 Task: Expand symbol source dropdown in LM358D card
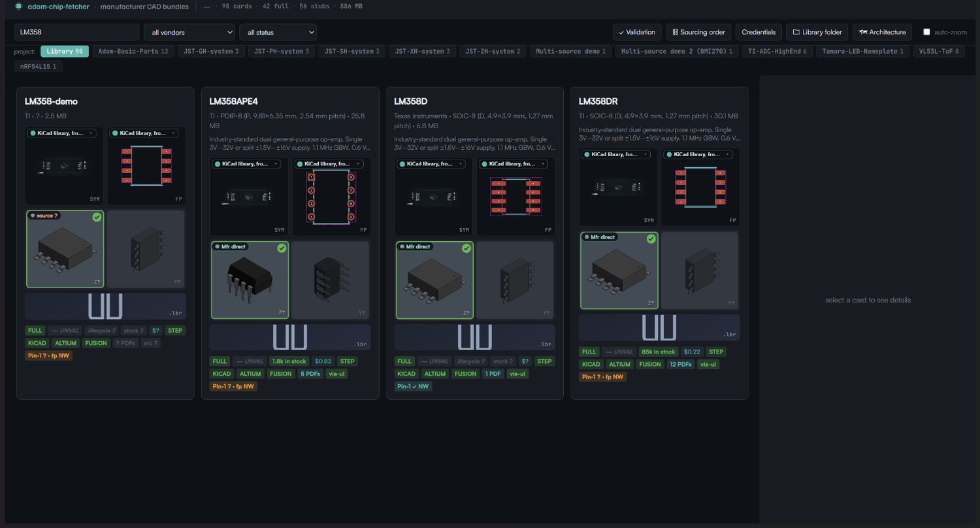click(431, 164)
